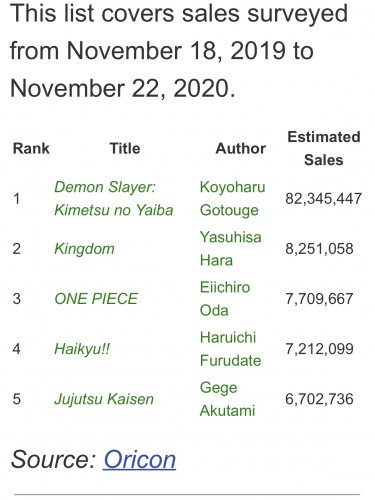Click the Author column header

click(241, 148)
